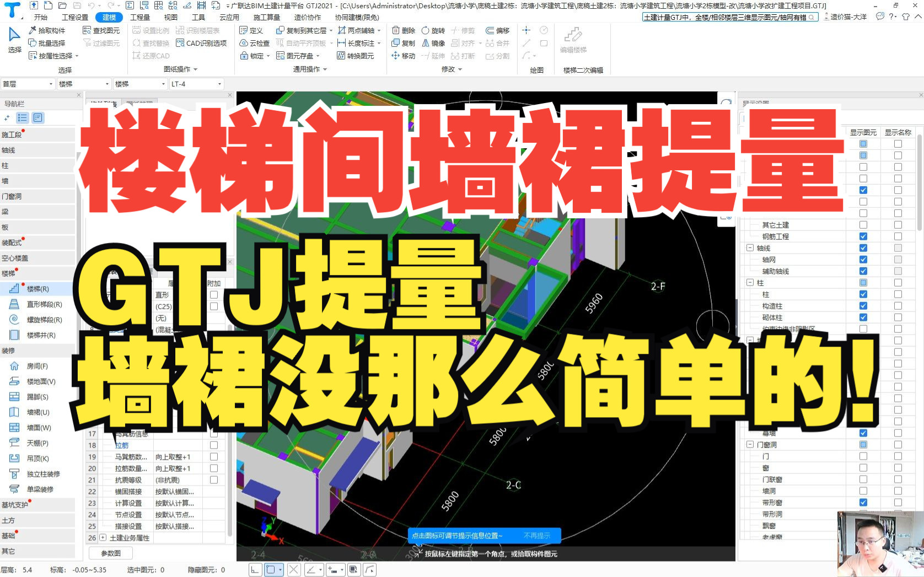
Task: Open the 工程量 ribbon tab
Action: pyautogui.click(x=139, y=17)
